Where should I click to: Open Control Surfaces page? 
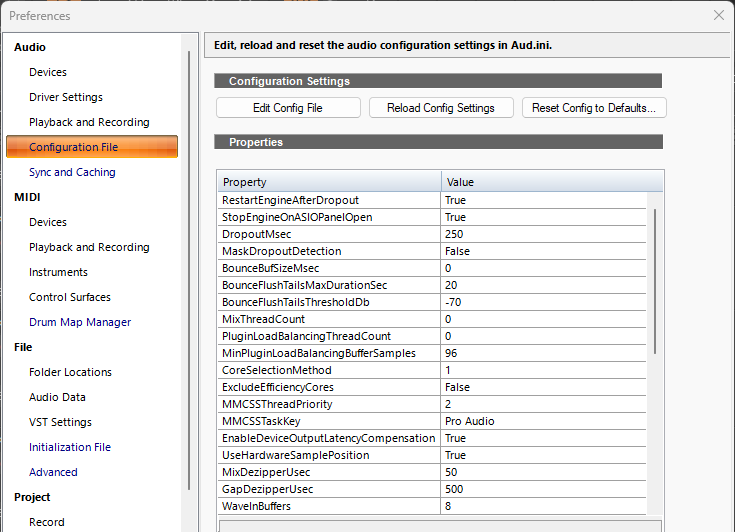70,297
